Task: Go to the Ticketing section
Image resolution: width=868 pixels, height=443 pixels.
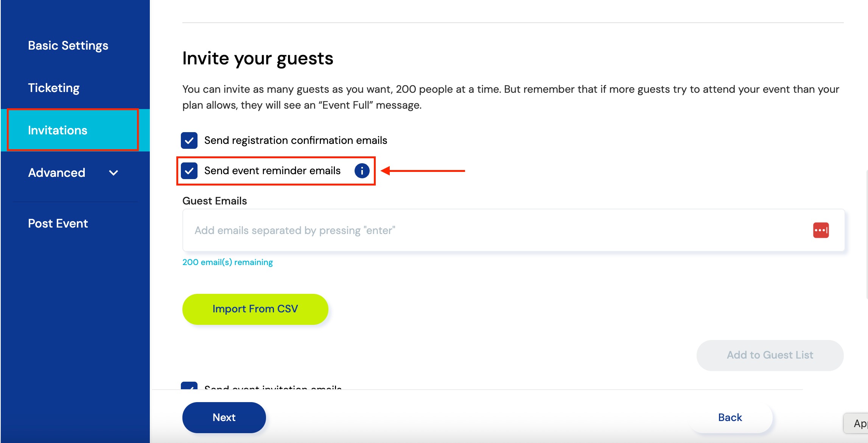Action: pos(54,88)
